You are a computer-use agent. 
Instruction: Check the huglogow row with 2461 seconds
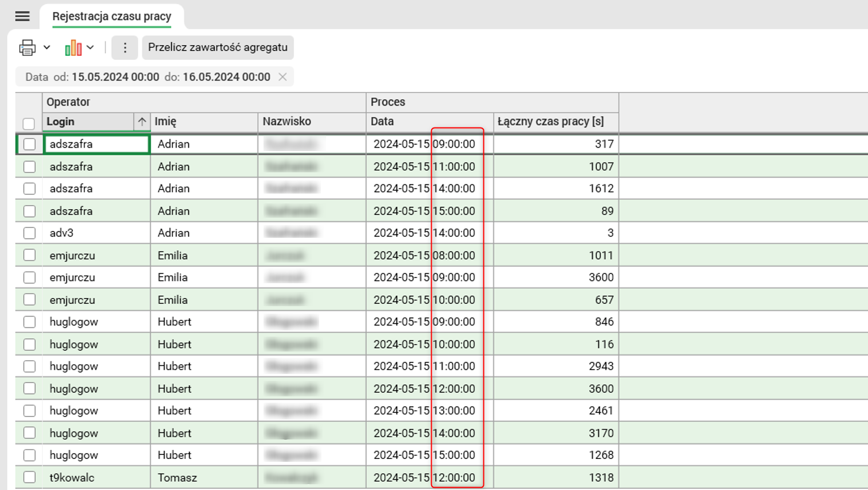pos(29,411)
